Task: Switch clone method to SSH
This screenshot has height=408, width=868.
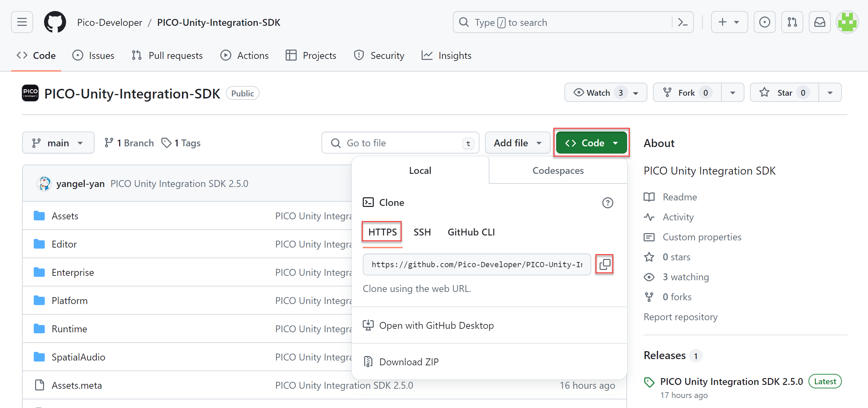Action: pyautogui.click(x=422, y=232)
